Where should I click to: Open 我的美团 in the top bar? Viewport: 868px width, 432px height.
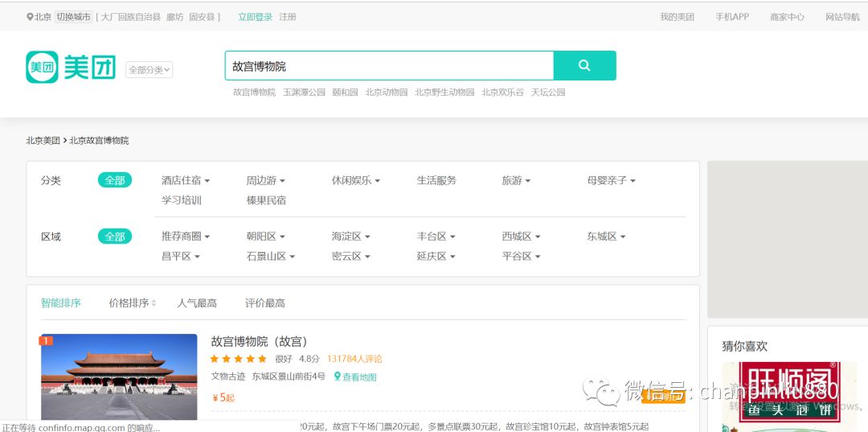click(677, 17)
